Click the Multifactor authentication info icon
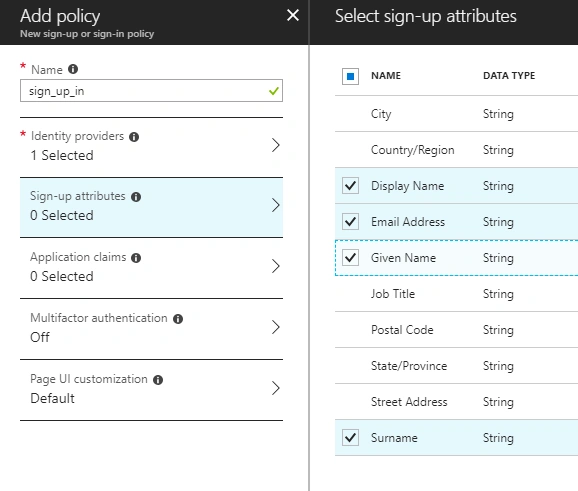The height and width of the screenshot is (491, 578). (178, 319)
